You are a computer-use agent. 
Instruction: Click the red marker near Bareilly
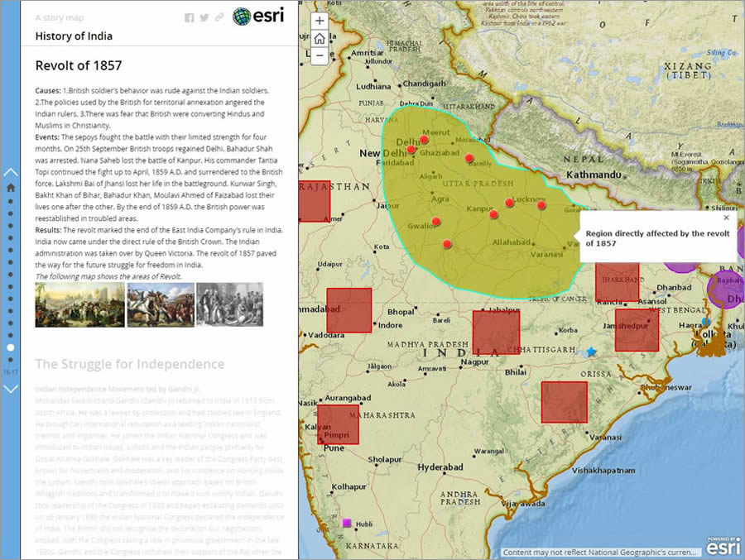pos(469,158)
